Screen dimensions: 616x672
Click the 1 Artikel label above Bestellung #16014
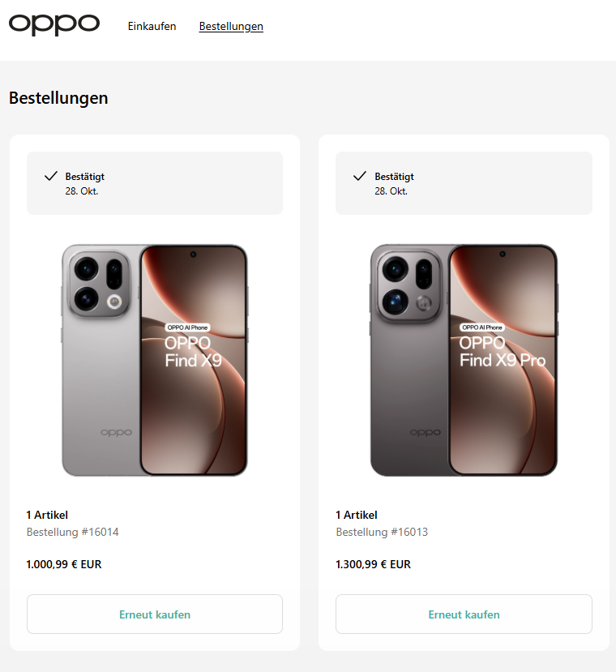47,515
